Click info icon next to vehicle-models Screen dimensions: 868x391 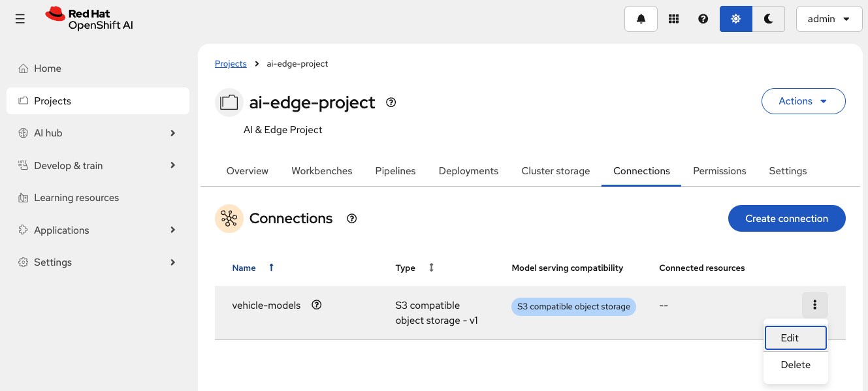click(317, 305)
